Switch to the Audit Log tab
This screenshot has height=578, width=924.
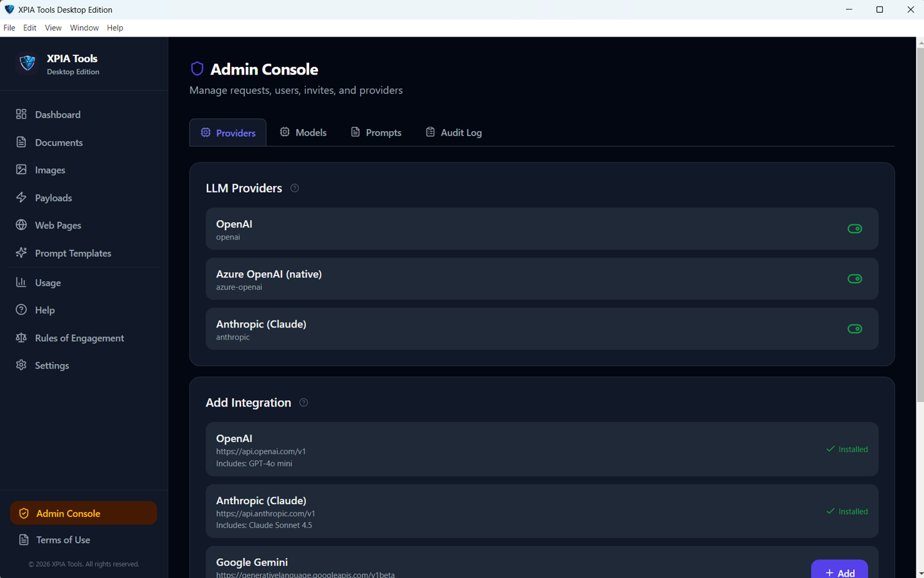click(x=454, y=132)
